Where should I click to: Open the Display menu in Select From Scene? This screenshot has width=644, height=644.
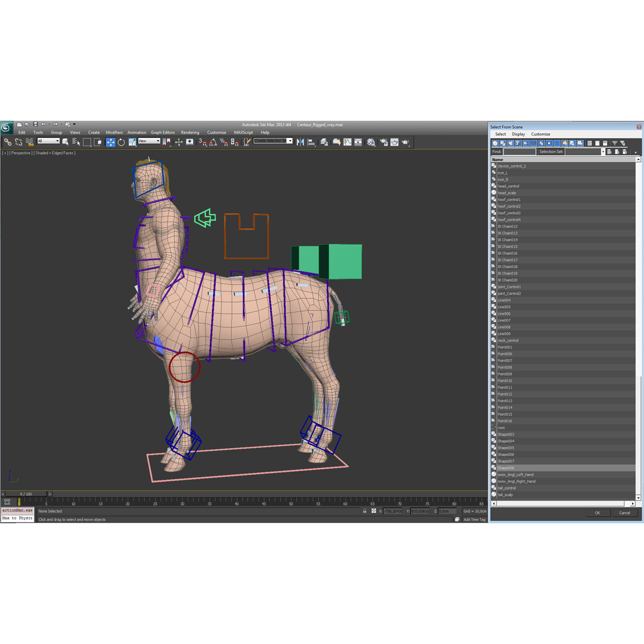[518, 134]
